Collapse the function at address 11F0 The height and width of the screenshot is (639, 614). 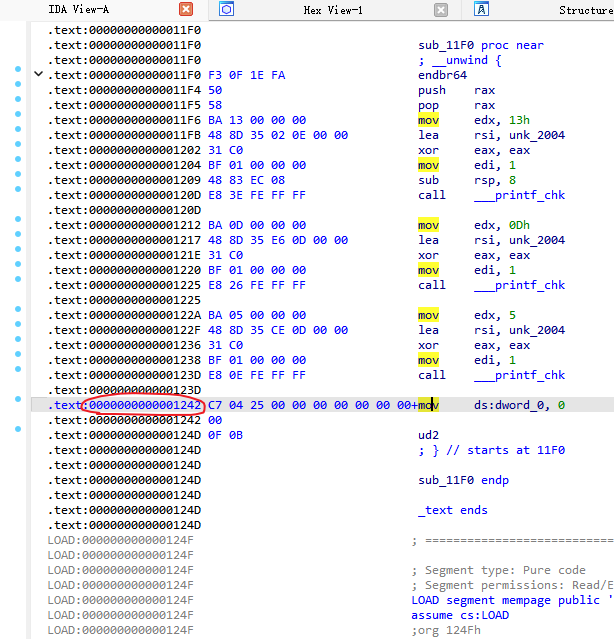tap(38, 74)
